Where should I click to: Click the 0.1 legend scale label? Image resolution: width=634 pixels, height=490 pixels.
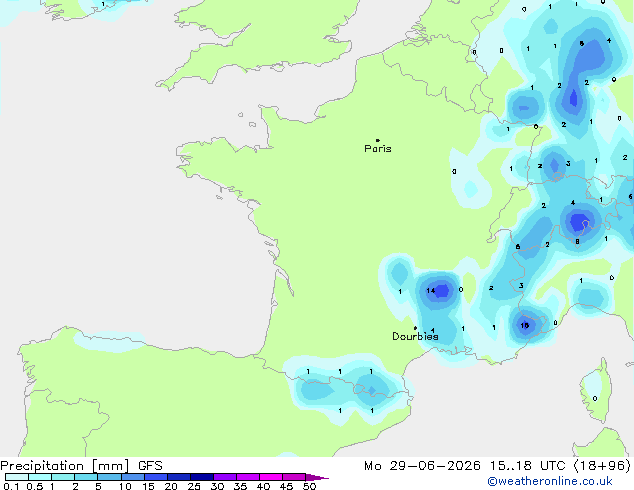tap(11, 486)
